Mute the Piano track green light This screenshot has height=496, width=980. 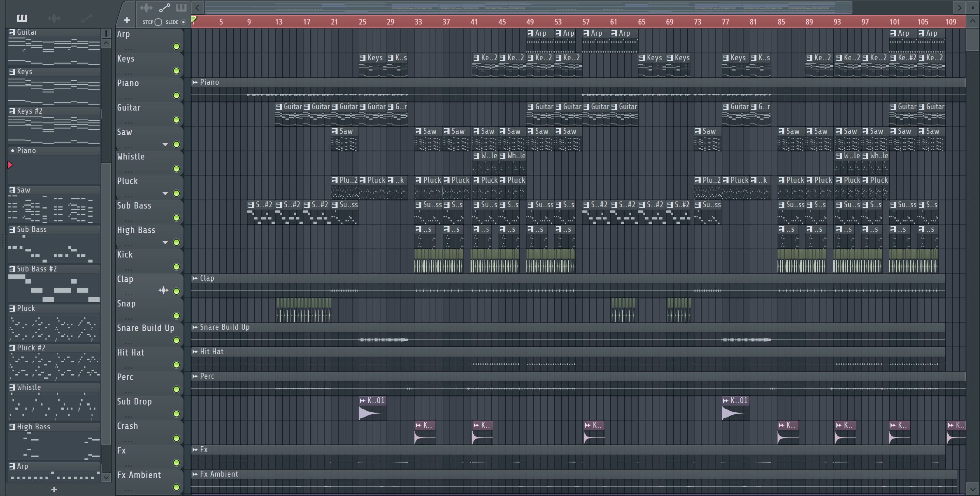coord(176,96)
